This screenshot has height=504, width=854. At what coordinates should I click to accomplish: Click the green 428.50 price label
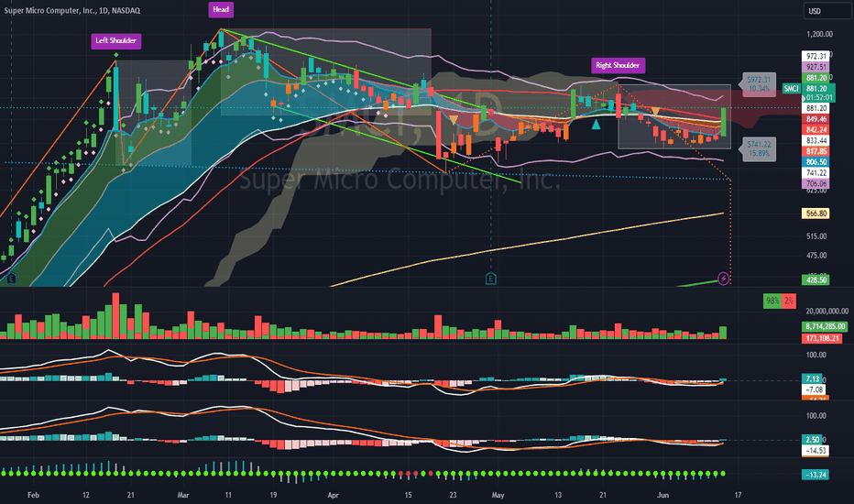coord(816,280)
